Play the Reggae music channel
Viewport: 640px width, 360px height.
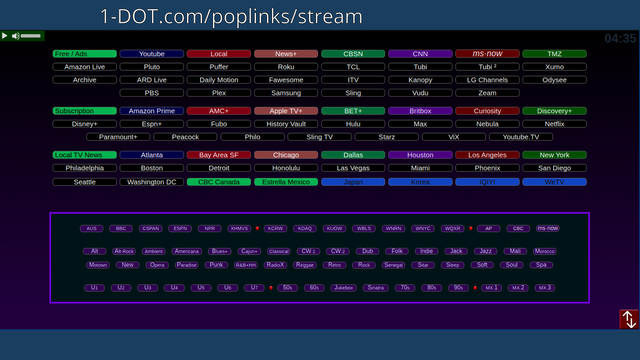pos(304,265)
